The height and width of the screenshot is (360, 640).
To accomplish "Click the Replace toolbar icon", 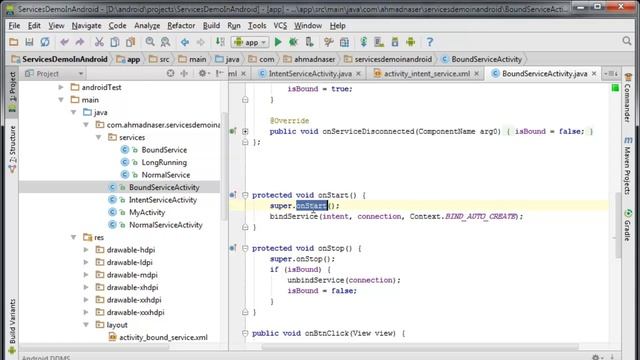I will [x=165, y=42].
